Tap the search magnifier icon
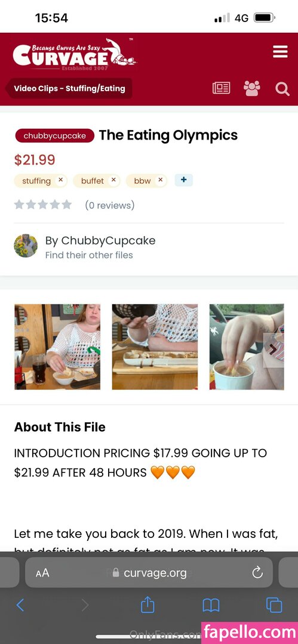Image resolution: width=298 pixels, height=644 pixels. tap(282, 88)
